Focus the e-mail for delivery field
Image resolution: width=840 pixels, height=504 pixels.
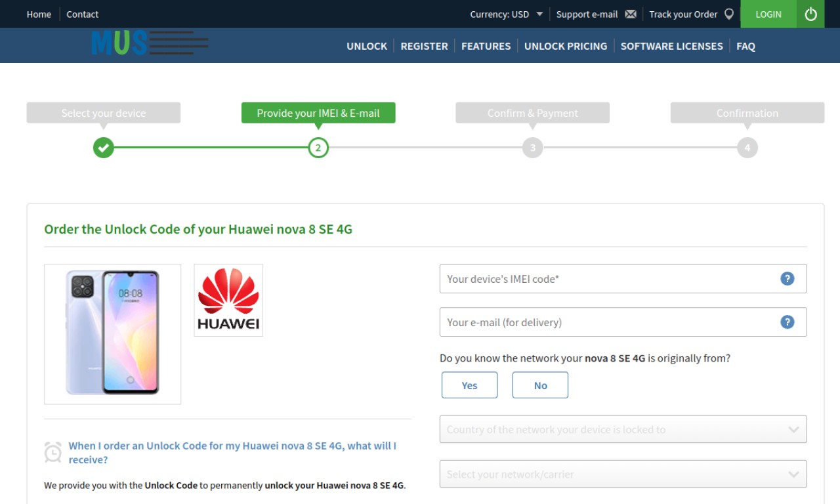point(623,322)
